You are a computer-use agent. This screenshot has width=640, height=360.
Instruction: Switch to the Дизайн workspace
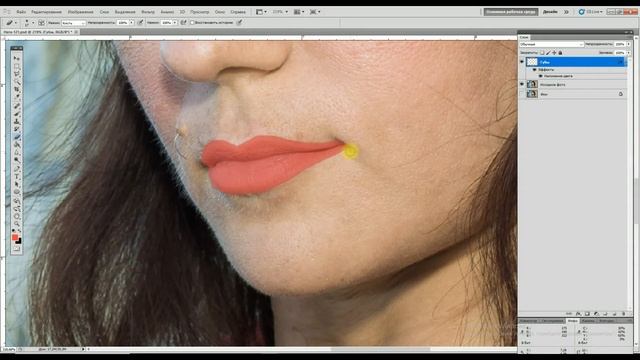click(550, 12)
